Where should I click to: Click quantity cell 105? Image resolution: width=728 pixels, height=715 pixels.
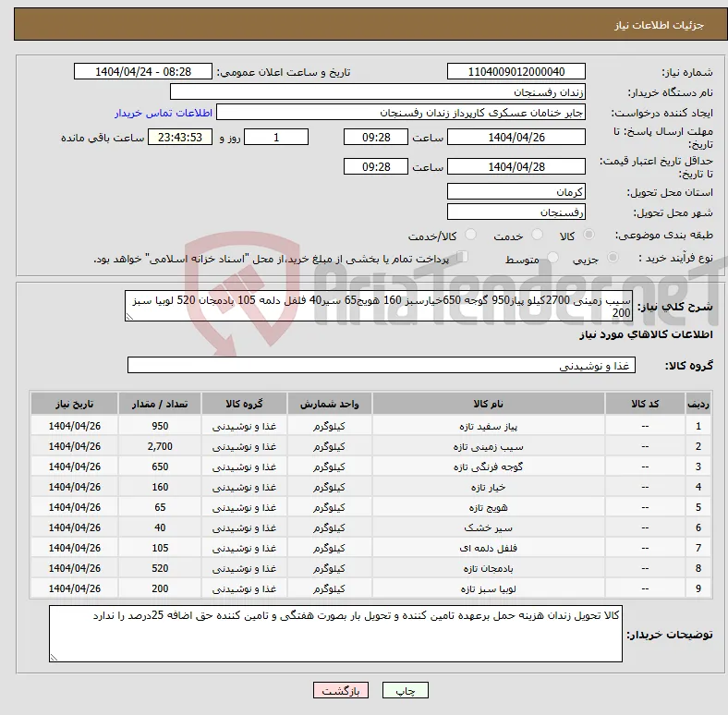coord(160,548)
